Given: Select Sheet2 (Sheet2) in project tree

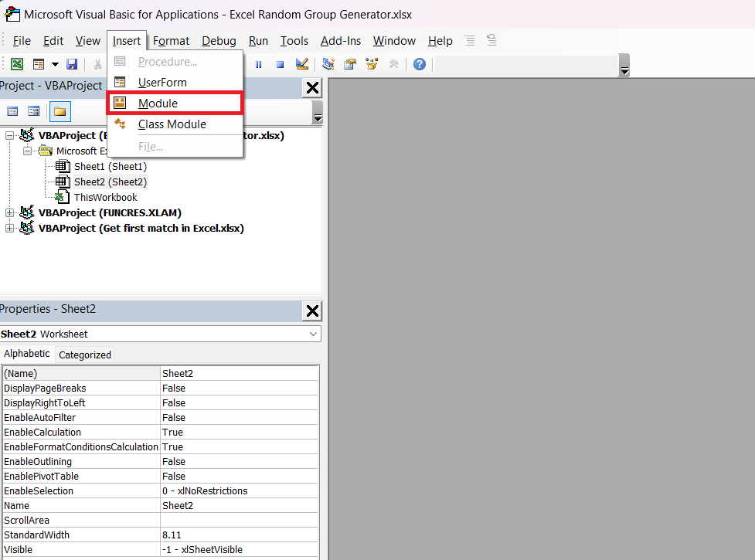Looking at the screenshot, I should click(111, 182).
